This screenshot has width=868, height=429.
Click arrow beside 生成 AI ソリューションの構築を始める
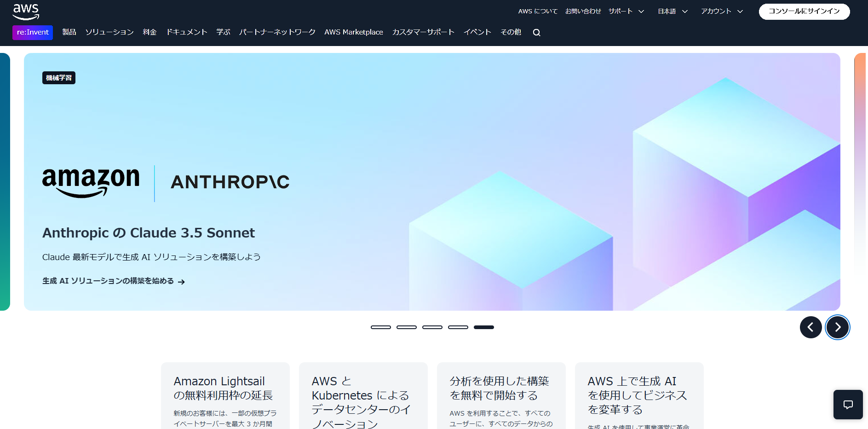(x=181, y=282)
